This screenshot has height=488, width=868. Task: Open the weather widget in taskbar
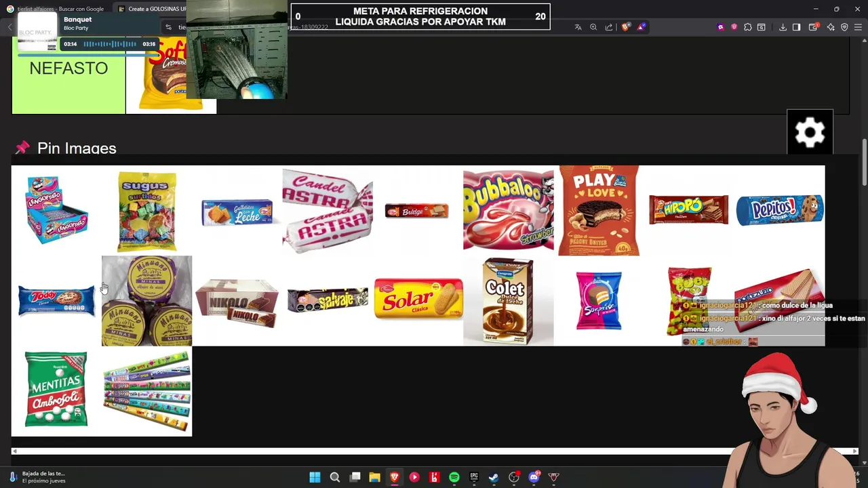[37, 477]
